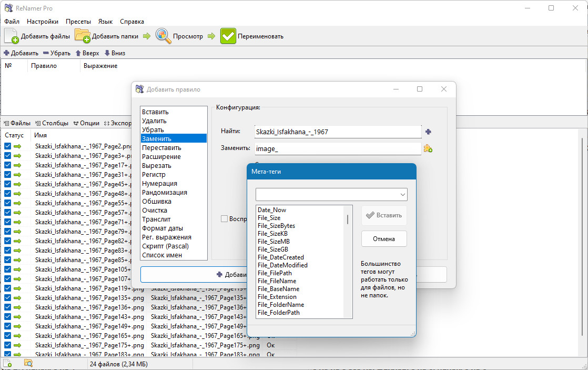The width and height of the screenshot is (588, 370).
Task: Click the plus icon beside the Find field
Action: 428,132
